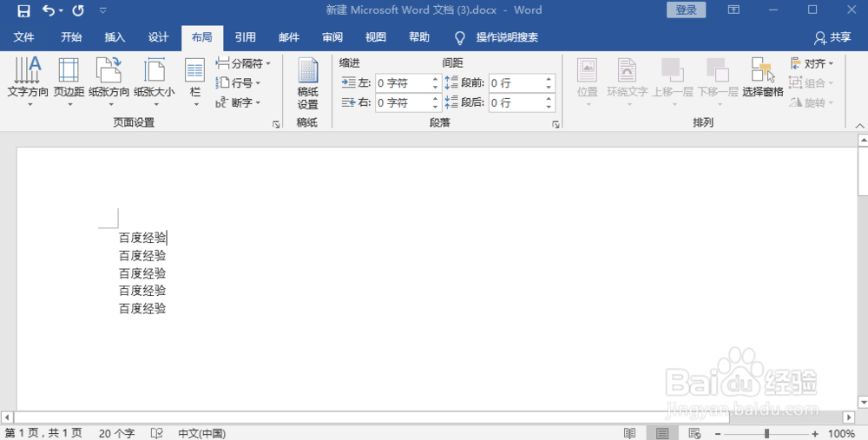Open the 行号 line numbers dropdown
This screenshot has height=440, width=868.
(238, 83)
